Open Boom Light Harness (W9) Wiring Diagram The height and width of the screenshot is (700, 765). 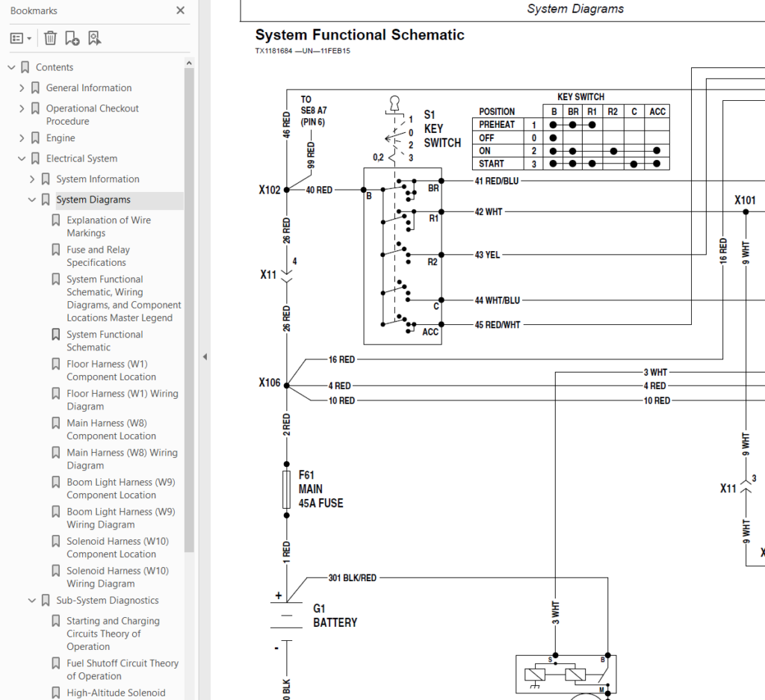tap(120, 518)
